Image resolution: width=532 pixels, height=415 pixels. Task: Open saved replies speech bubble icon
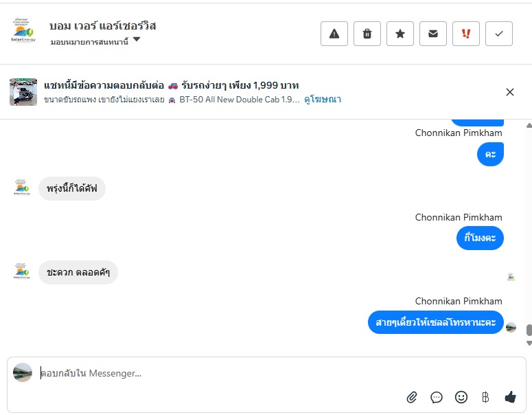[437, 396]
